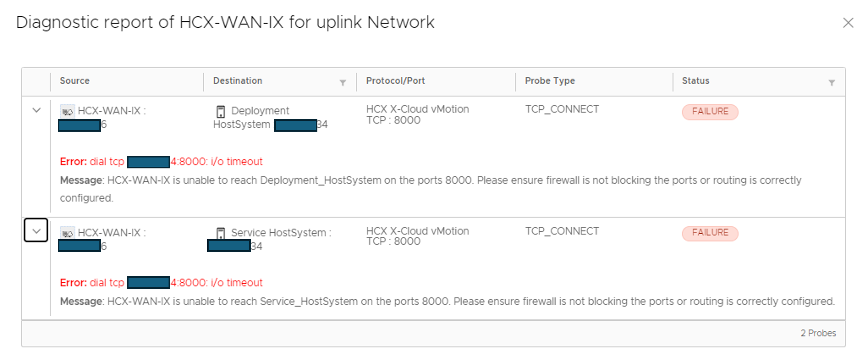Collapse the first probe row chevron
Screen dimensions: 868x360
pyautogui.click(x=36, y=110)
